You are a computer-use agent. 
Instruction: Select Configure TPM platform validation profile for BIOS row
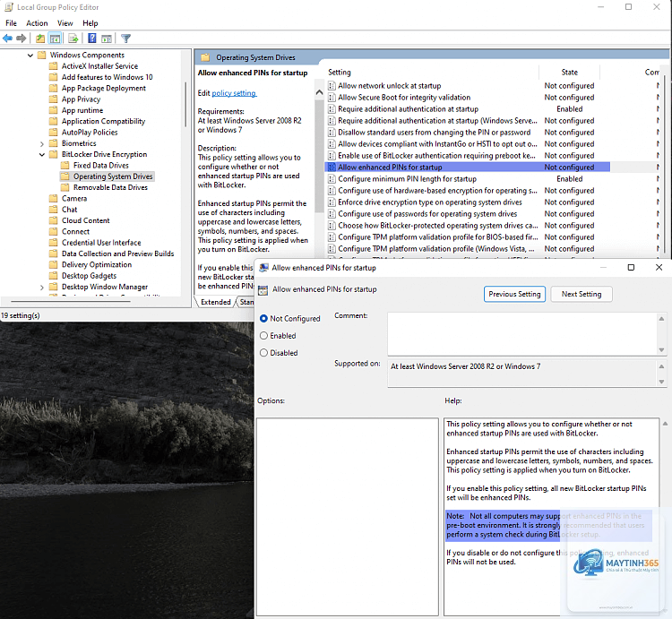pos(467,236)
